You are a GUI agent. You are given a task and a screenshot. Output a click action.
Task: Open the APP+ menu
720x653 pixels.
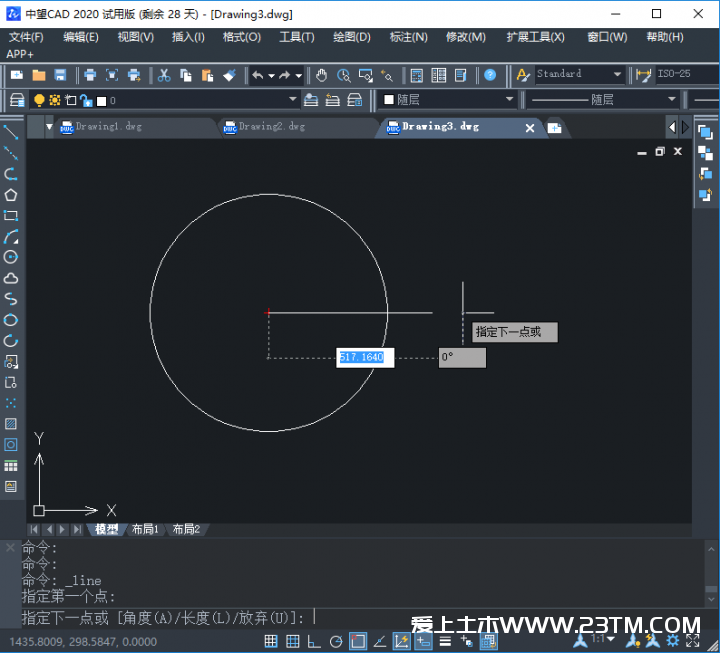click(20, 54)
